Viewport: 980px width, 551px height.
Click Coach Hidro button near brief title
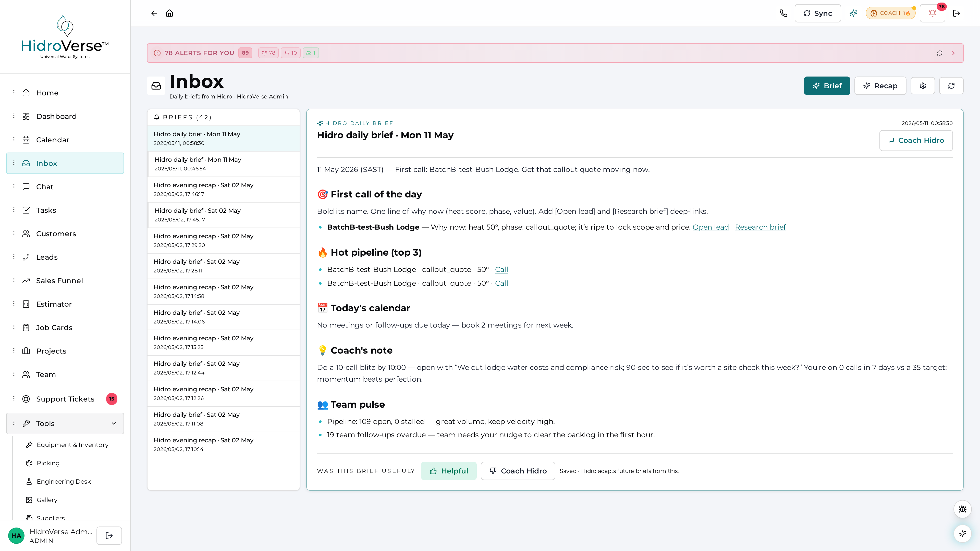point(916,140)
